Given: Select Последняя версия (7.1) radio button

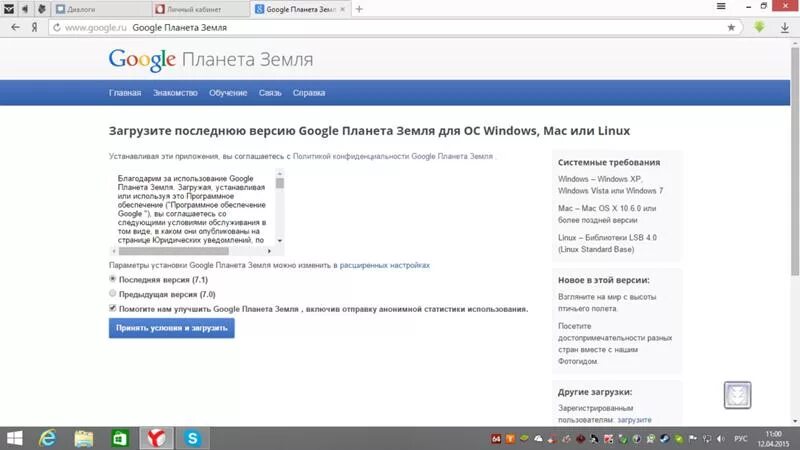Looking at the screenshot, I should [x=112, y=279].
